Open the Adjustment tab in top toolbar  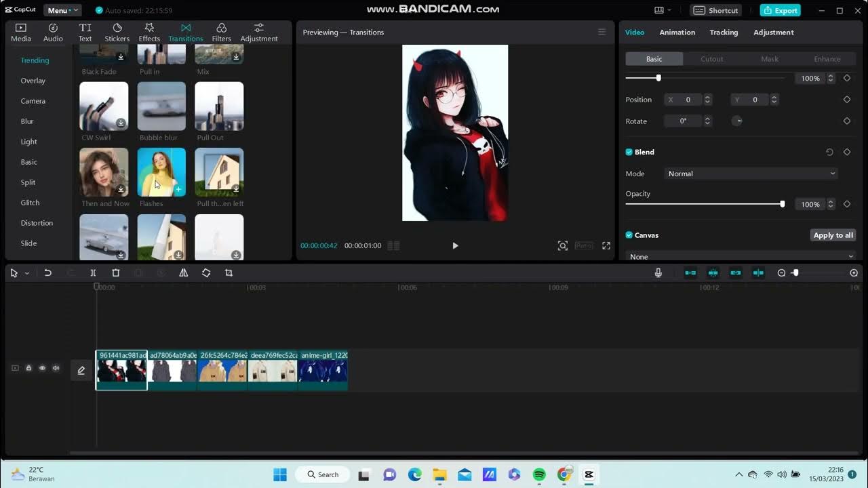(x=259, y=32)
